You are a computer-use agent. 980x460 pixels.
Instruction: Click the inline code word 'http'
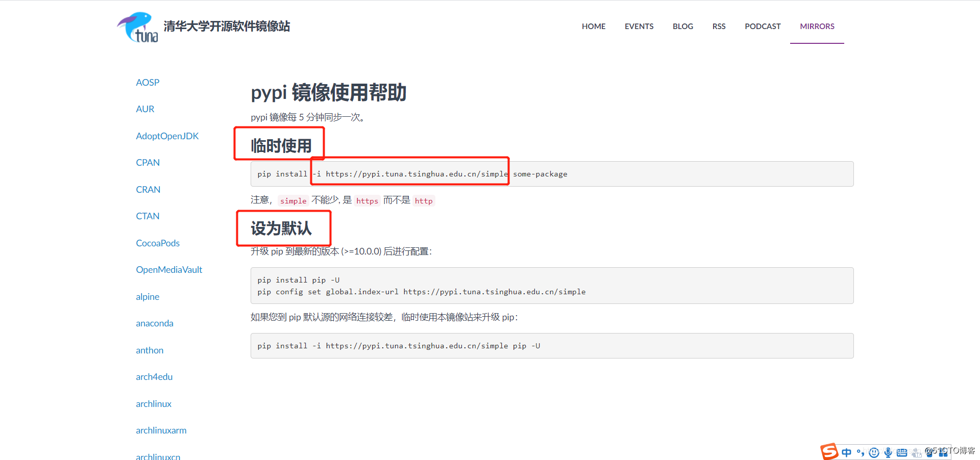(424, 201)
